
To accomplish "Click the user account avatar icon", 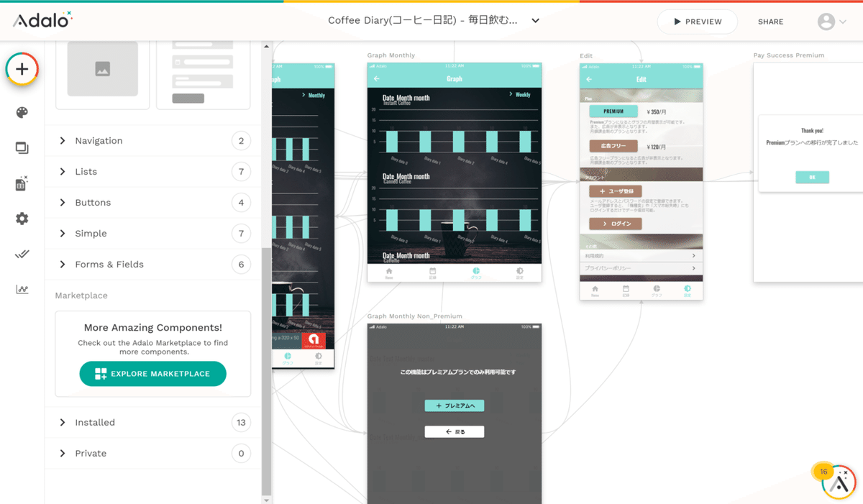I will click(826, 22).
